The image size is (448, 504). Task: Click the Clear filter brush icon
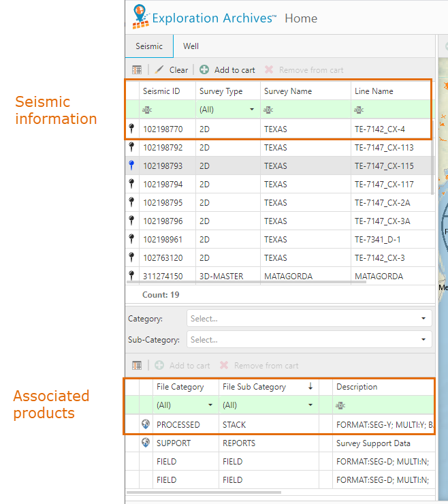pyautogui.click(x=159, y=69)
